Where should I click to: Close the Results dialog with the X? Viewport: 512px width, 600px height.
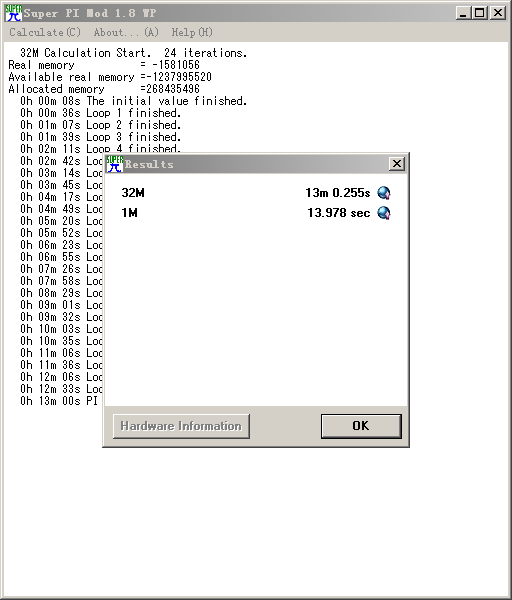(x=397, y=164)
